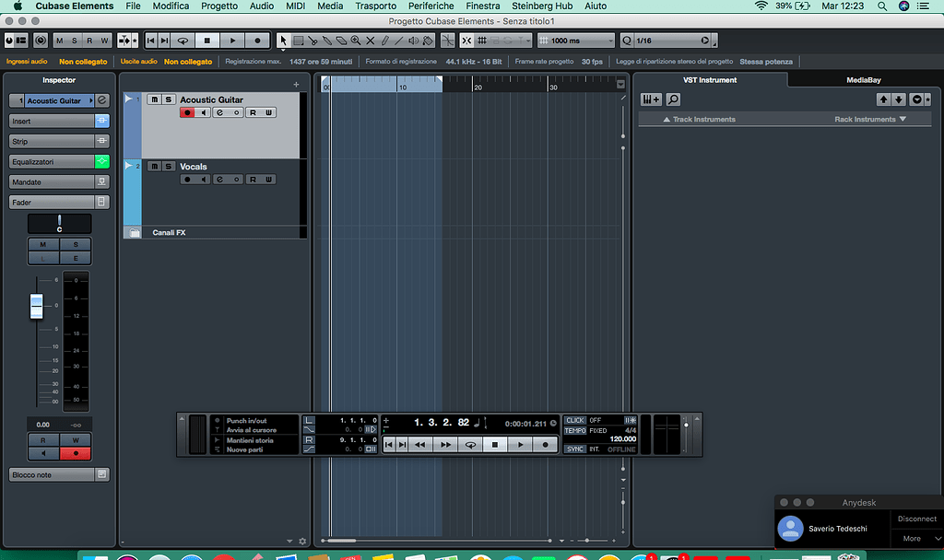Open the Trasporto menu

pyautogui.click(x=375, y=6)
